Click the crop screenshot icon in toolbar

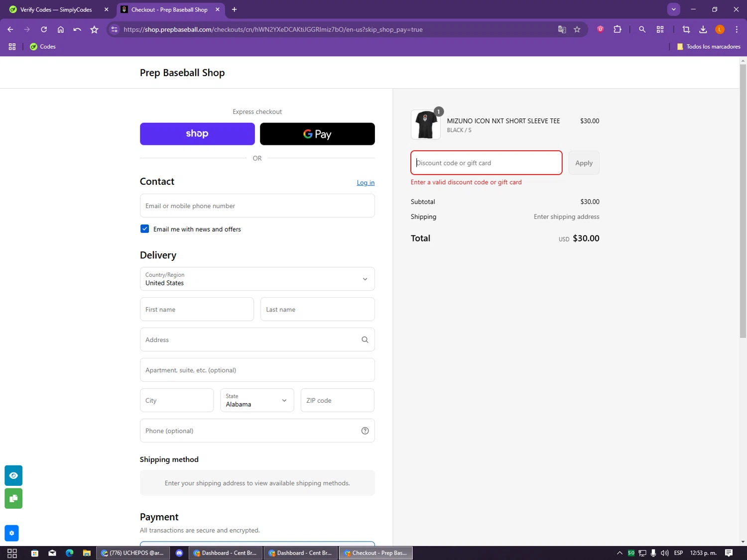pos(686,29)
